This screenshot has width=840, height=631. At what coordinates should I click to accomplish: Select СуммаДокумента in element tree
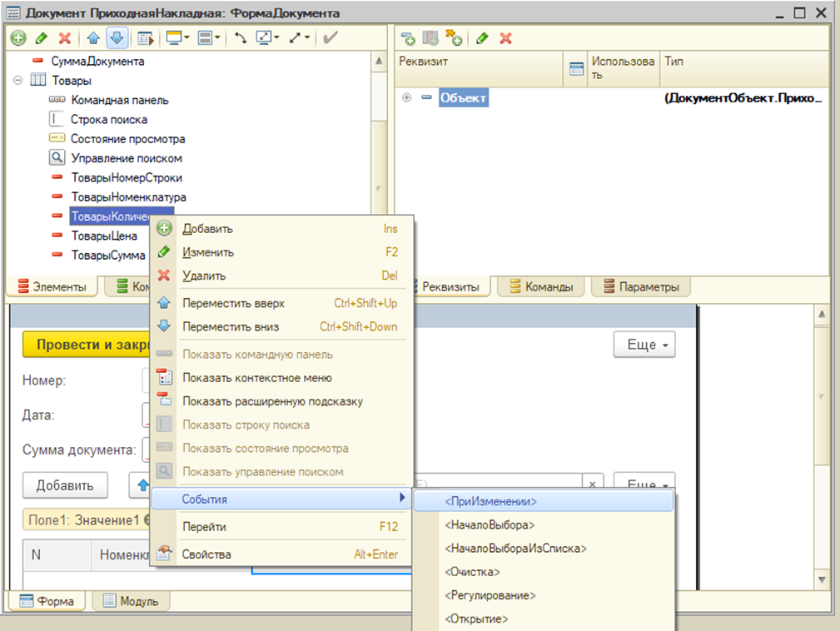[97, 61]
